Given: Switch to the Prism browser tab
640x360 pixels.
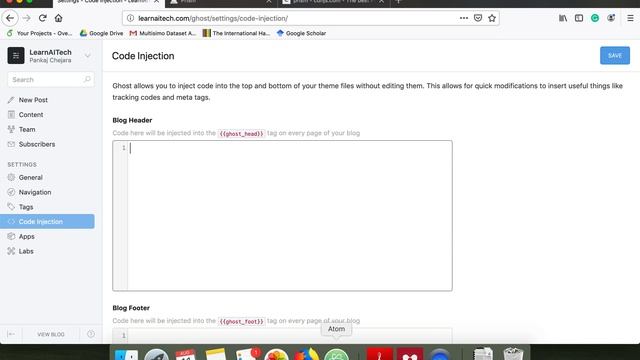Looking at the screenshot, I should (x=221, y=2).
